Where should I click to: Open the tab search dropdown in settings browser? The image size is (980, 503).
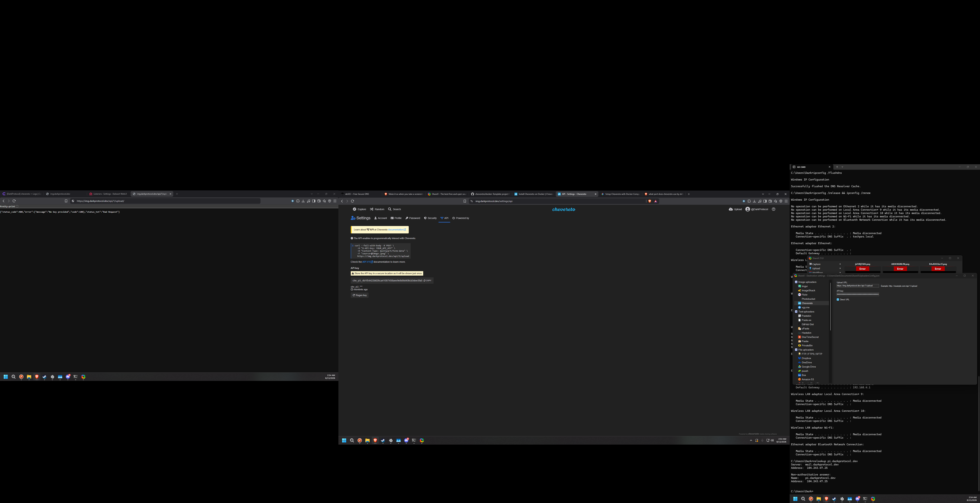[x=763, y=194]
